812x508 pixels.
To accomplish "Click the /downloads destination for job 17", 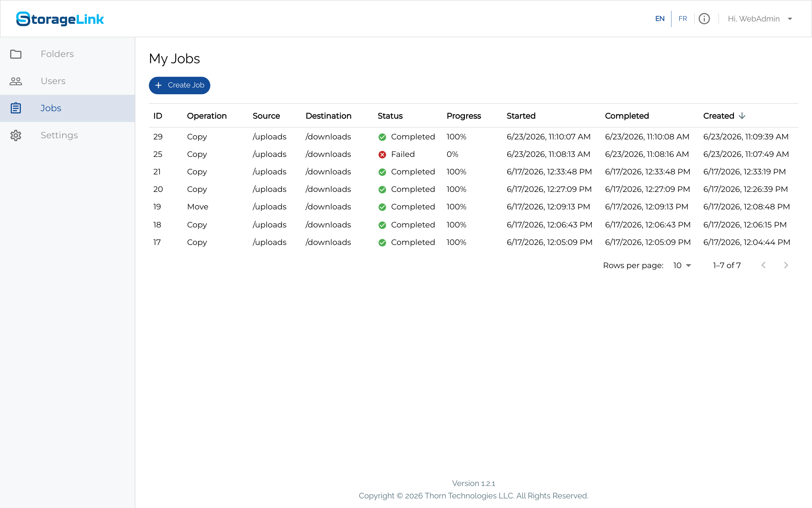I will (328, 242).
